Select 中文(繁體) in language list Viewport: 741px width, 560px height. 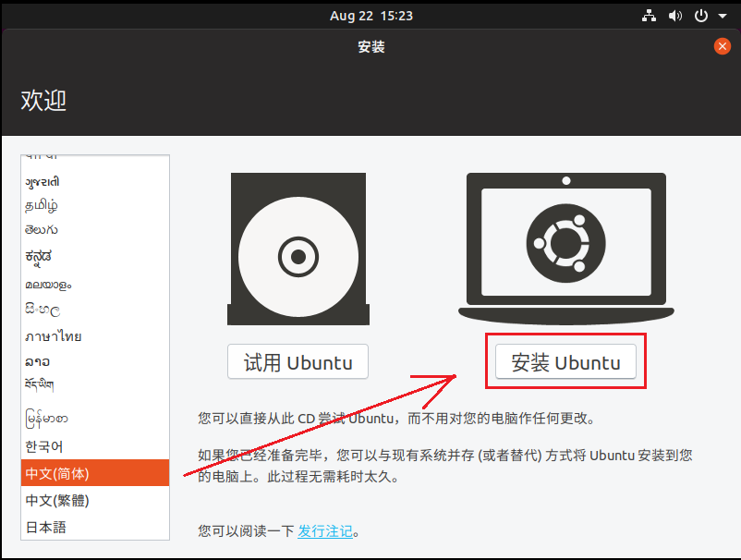[x=95, y=500]
